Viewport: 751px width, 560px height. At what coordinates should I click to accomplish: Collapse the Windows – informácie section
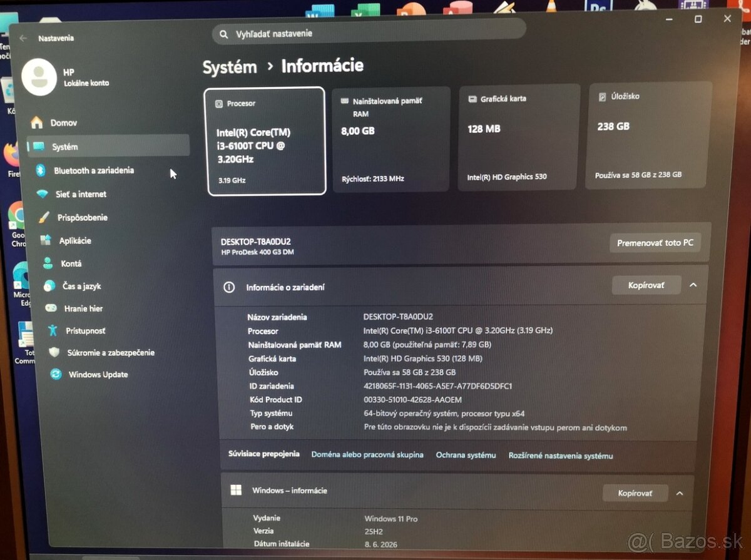coord(680,493)
